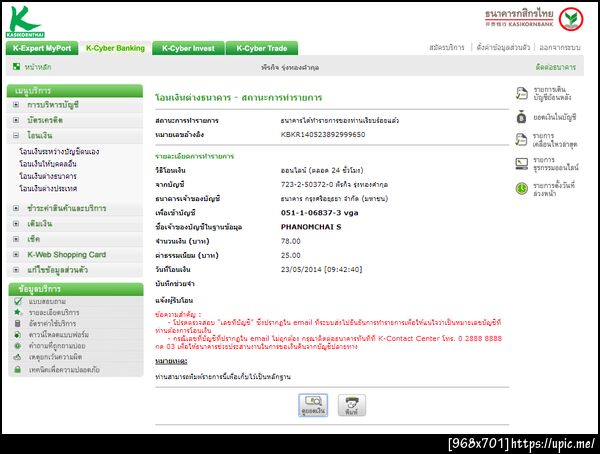Open the เหตุยกเว้นความผิด link

click(55, 357)
